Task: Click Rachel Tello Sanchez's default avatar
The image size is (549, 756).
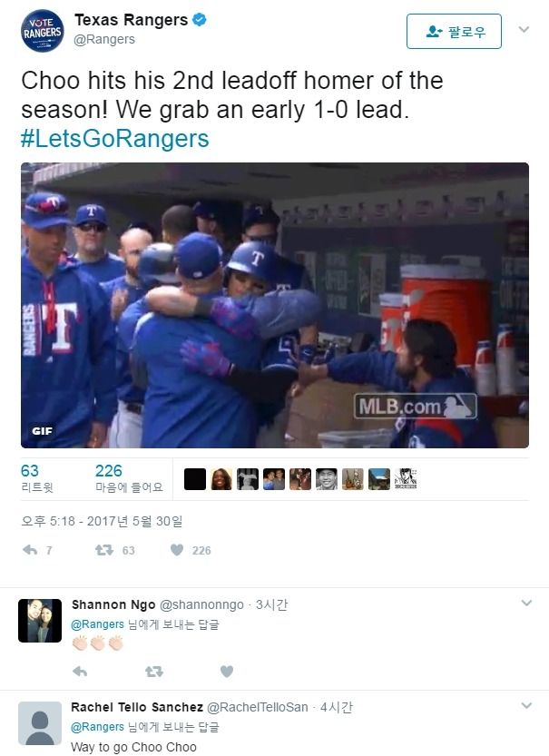Action: pos(40,723)
